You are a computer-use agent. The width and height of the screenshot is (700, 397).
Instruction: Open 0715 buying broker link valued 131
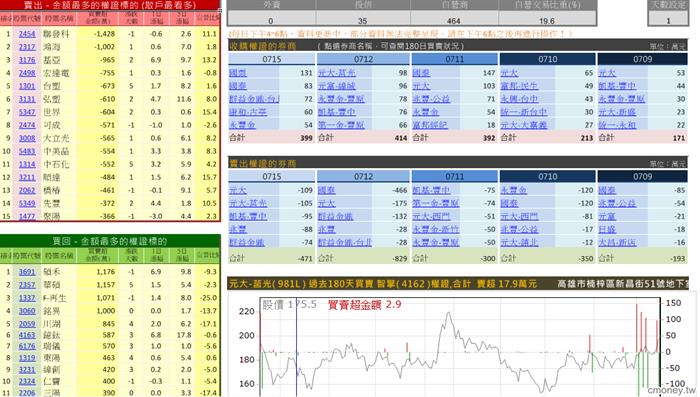pyautogui.click(x=238, y=73)
